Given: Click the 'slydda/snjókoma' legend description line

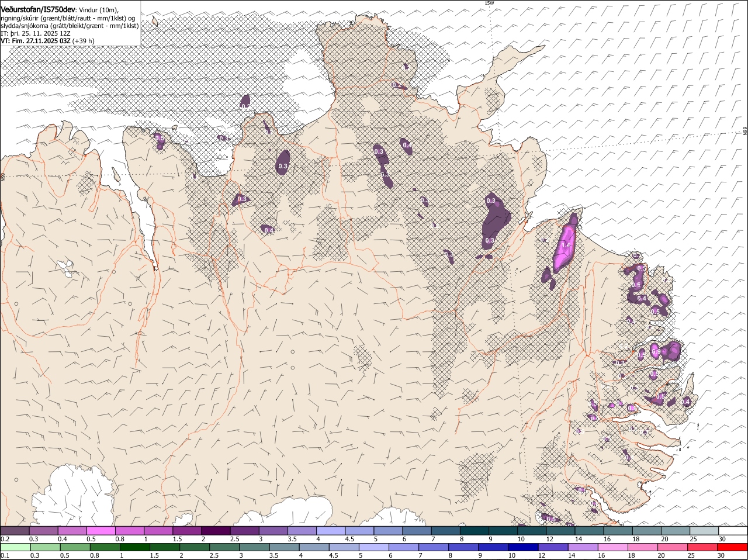Looking at the screenshot, I should tap(70, 26).
